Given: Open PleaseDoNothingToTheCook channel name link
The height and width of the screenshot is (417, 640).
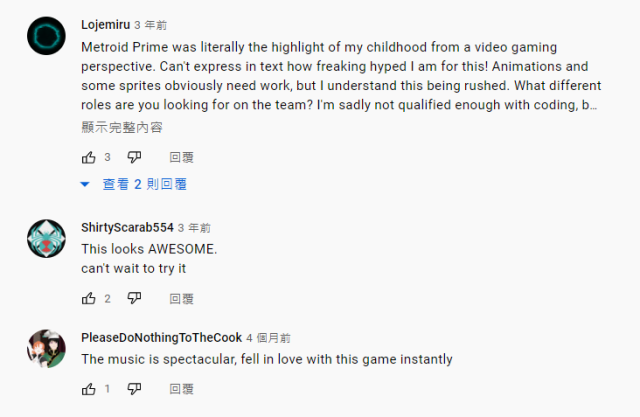Looking at the screenshot, I should click(x=160, y=338).
